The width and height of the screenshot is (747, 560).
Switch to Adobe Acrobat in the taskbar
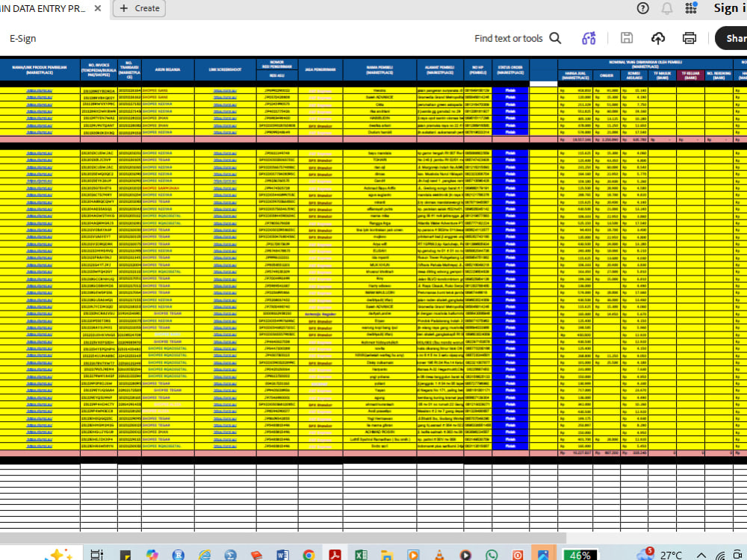click(335, 555)
